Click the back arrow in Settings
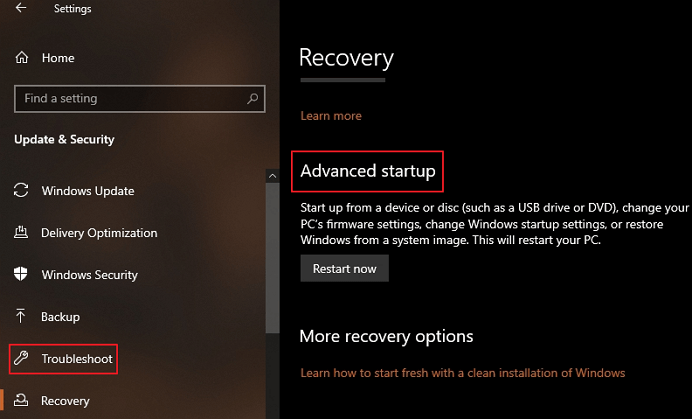Image resolution: width=692 pixels, height=419 pixels. click(x=21, y=9)
